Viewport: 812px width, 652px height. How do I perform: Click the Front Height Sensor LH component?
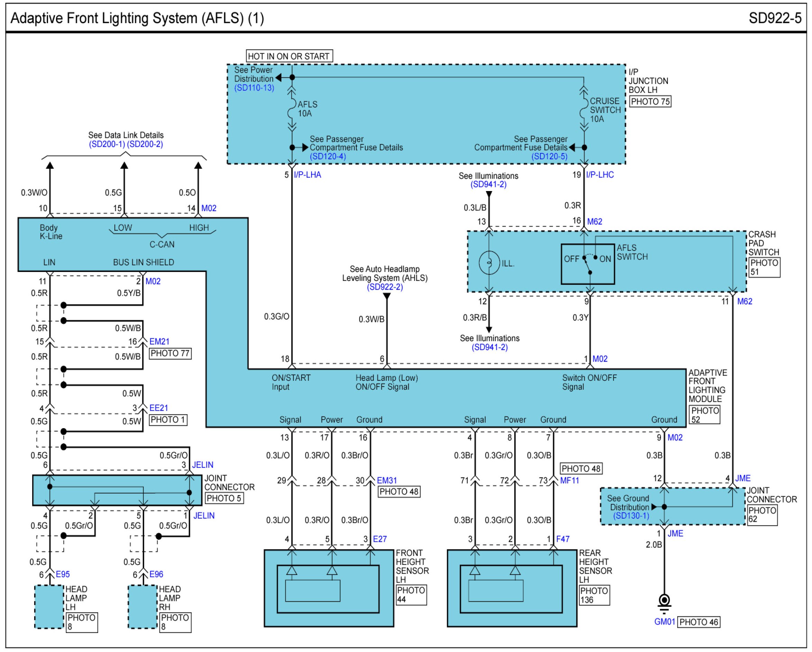[x=328, y=588]
